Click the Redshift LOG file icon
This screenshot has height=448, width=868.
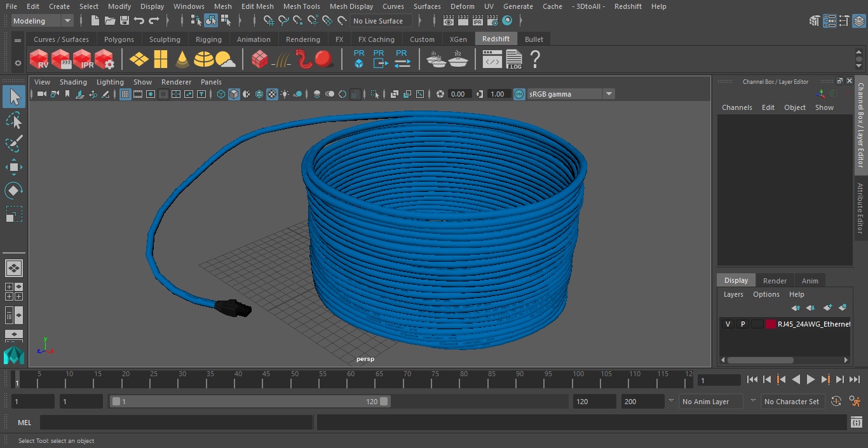point(513,60)
